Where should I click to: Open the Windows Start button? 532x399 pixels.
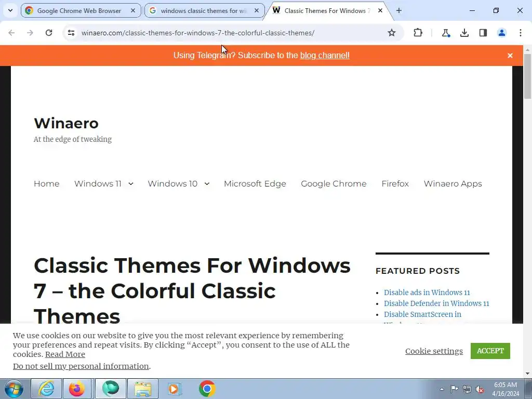pyautogui.click(x=14, y=389)
